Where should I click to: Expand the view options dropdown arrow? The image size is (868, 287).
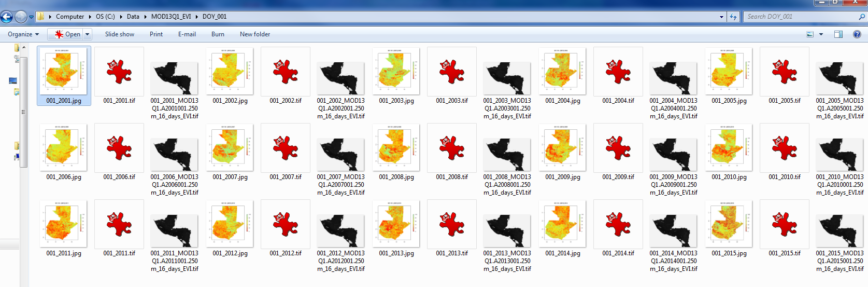click(x=821, y=34)
